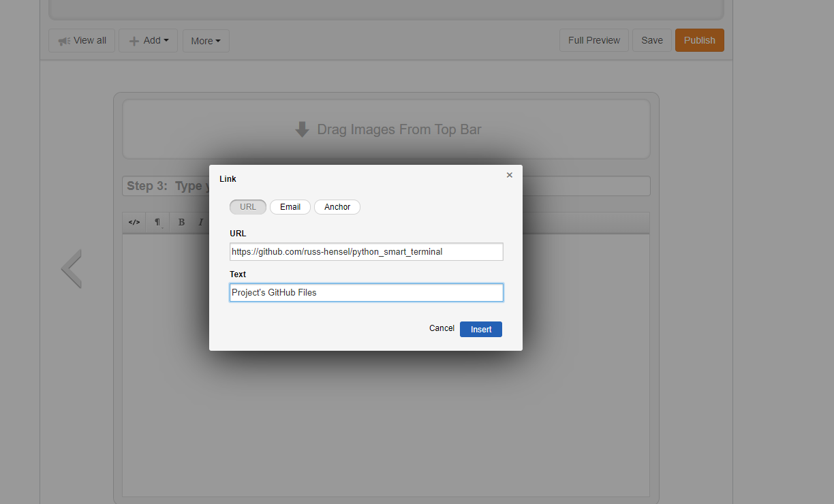The image size is (834, 504).
Task: Apply bold formatting icon
Action: point(181,222)
